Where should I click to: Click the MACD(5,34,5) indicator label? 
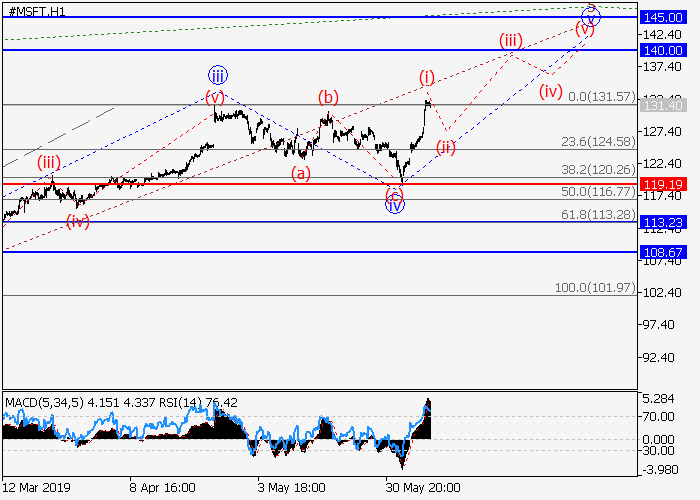click(x=45, y=403)
